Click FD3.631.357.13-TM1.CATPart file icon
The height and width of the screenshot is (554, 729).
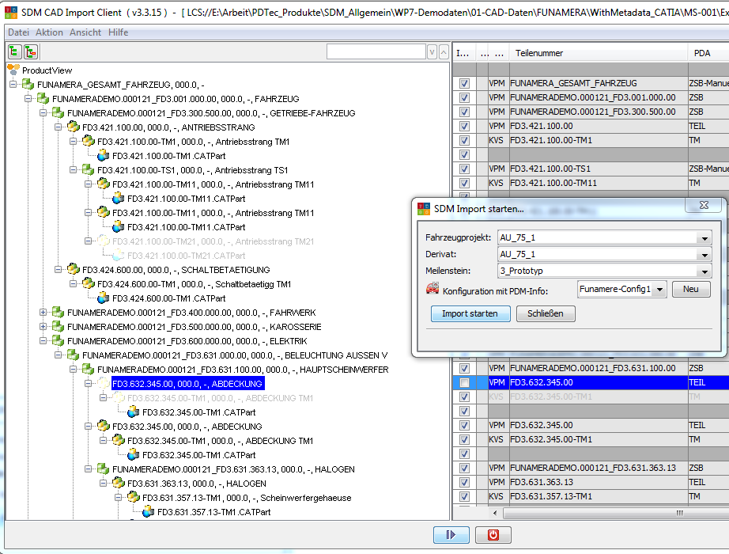point(148,512)
